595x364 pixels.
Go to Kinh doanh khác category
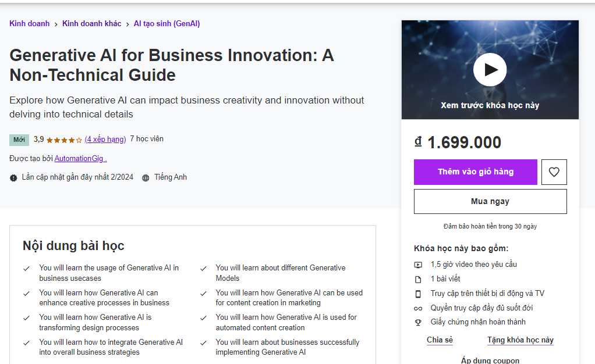pyautogui.click(x=92, y=24)
